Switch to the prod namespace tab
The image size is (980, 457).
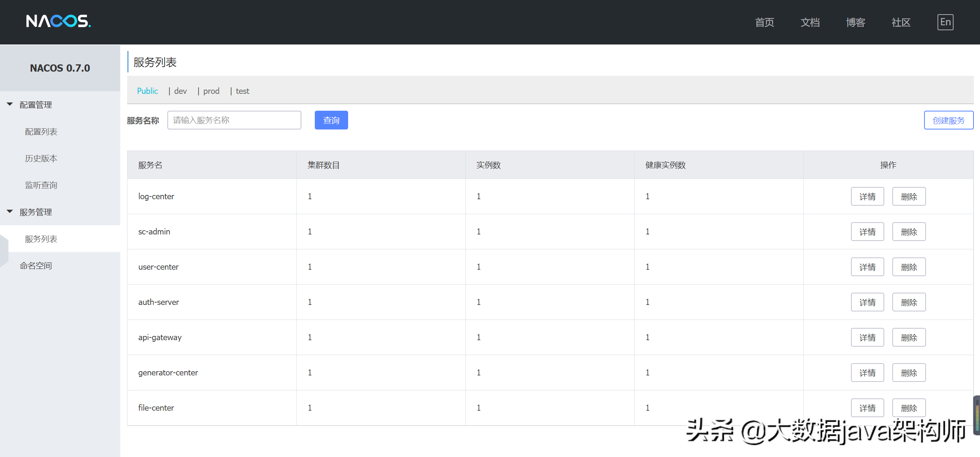coord(211,91)
